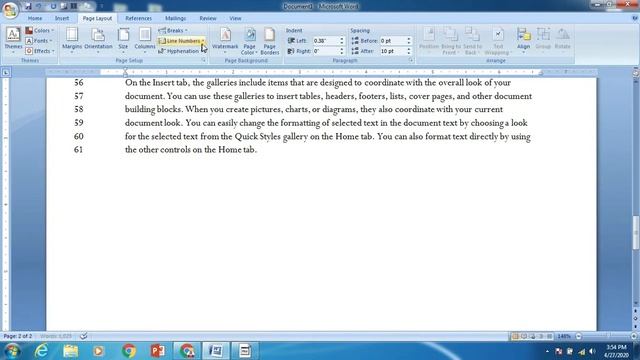Adjust Spacing Before spinner arrows
The image size is (640, 360).
[409, 41]
